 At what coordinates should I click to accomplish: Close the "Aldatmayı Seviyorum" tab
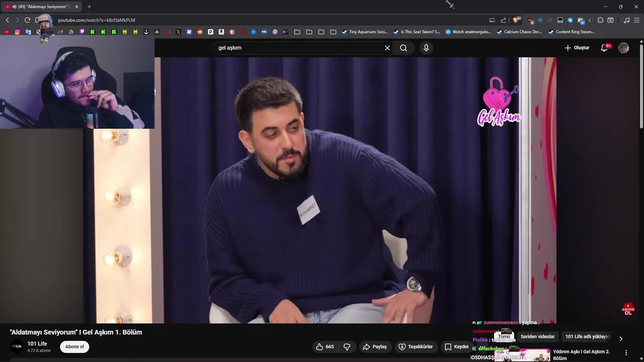(76, 7)
